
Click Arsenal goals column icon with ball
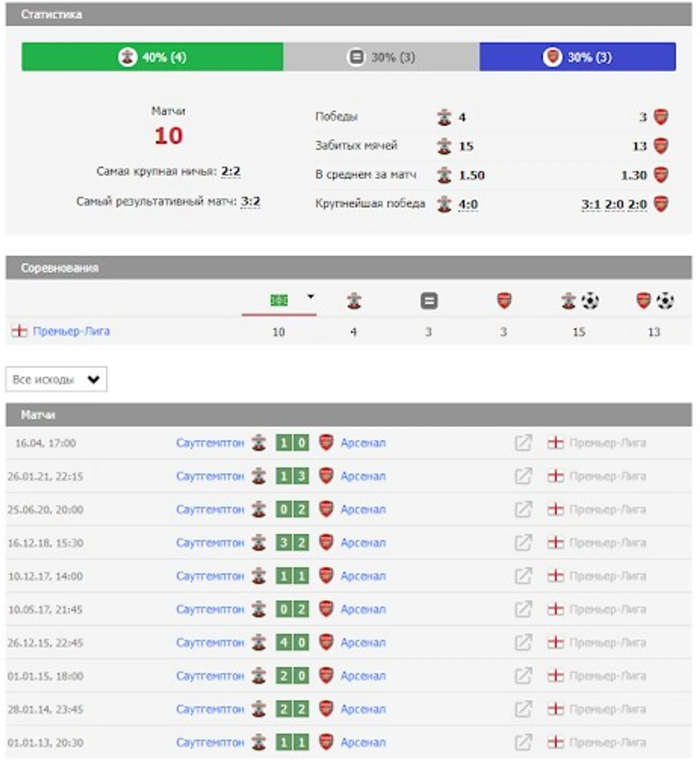(x=655, y=301)
